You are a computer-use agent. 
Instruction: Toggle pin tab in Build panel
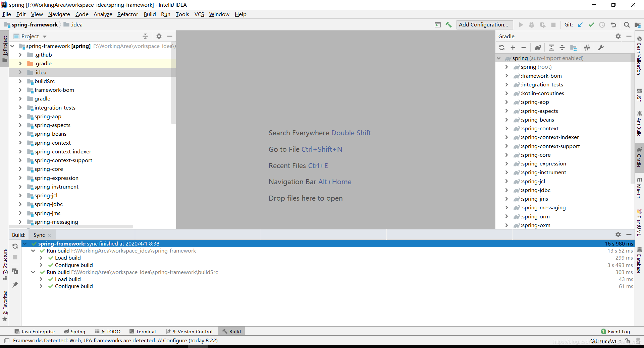[x=15, y=285]
